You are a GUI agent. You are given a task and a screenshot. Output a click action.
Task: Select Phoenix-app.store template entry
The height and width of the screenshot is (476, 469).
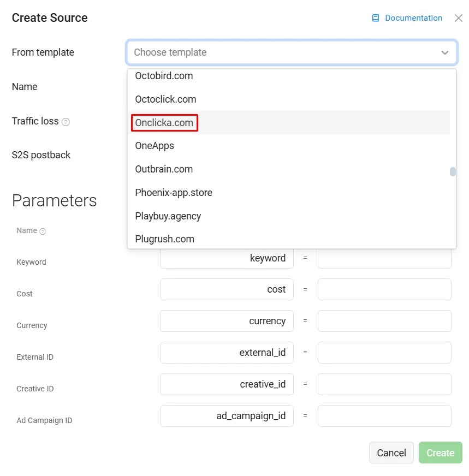[x=174, y=193]
